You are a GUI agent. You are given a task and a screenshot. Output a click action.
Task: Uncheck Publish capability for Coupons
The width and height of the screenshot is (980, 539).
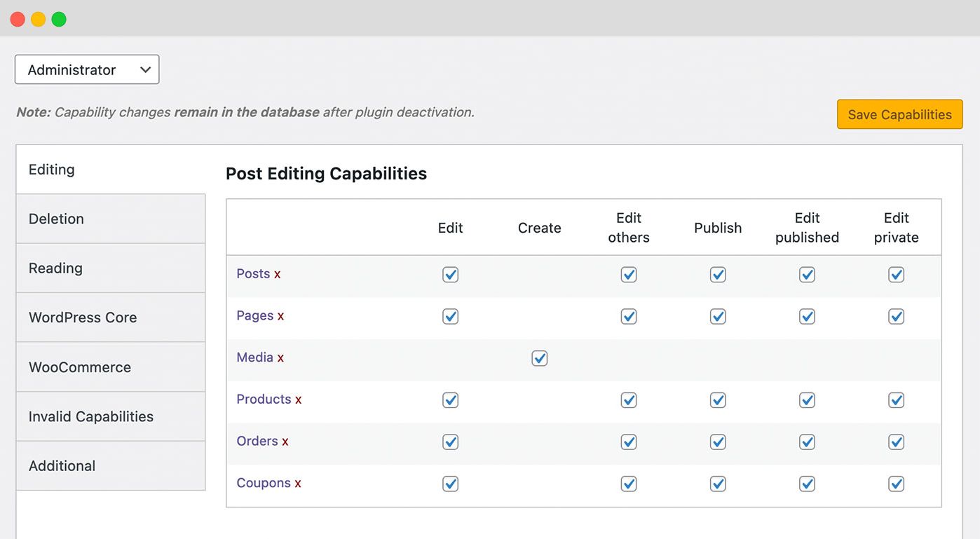coord(717,484)
